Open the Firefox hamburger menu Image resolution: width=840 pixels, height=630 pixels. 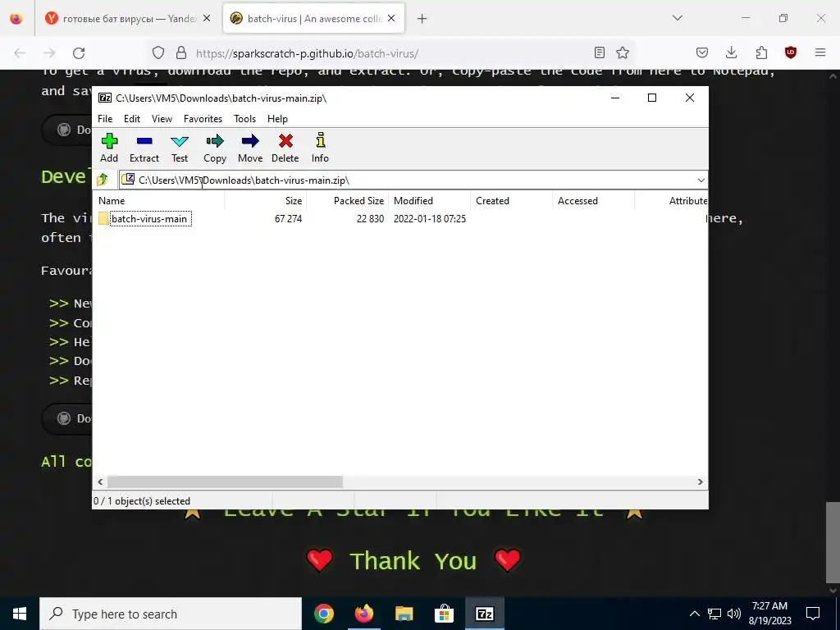coord(820,52)
